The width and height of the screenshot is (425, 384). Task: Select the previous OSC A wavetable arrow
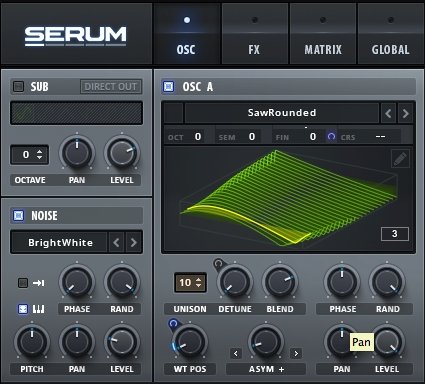pos(388,113)
